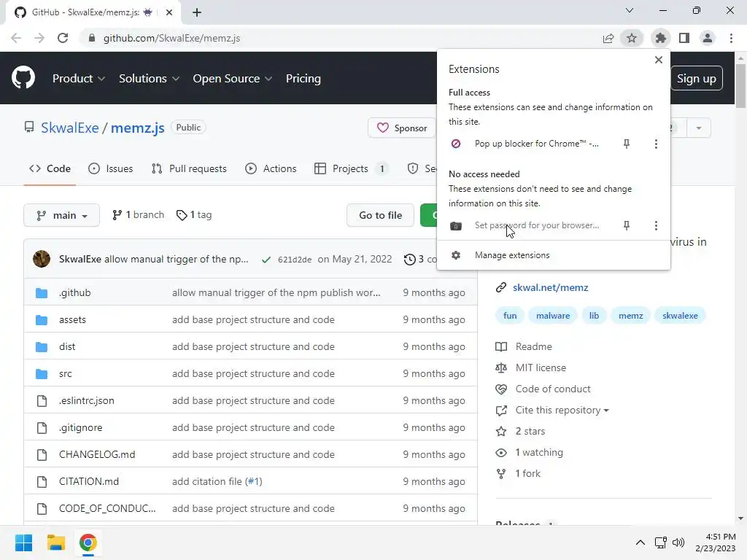This screenshot has height=560, width=747.
Task: Select the lib topic tag
Action: 594,316
